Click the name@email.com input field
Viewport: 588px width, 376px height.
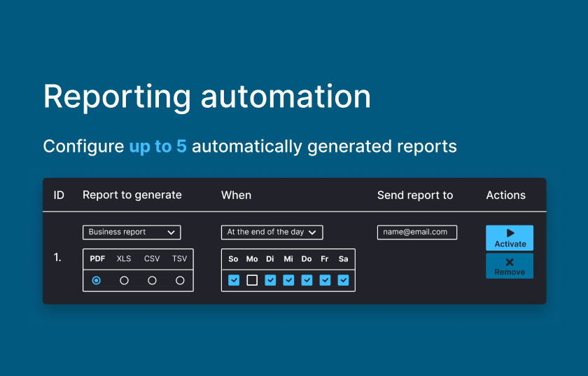coord(416,232)
